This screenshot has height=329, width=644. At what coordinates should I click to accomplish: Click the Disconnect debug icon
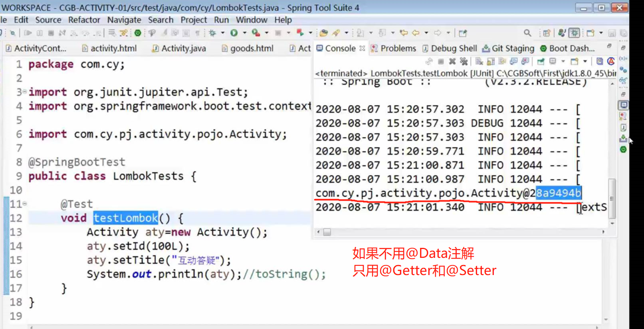[62, 33]
